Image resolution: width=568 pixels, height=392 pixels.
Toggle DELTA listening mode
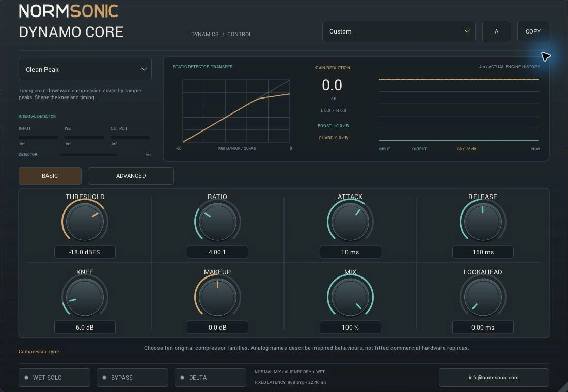[210, 378]
